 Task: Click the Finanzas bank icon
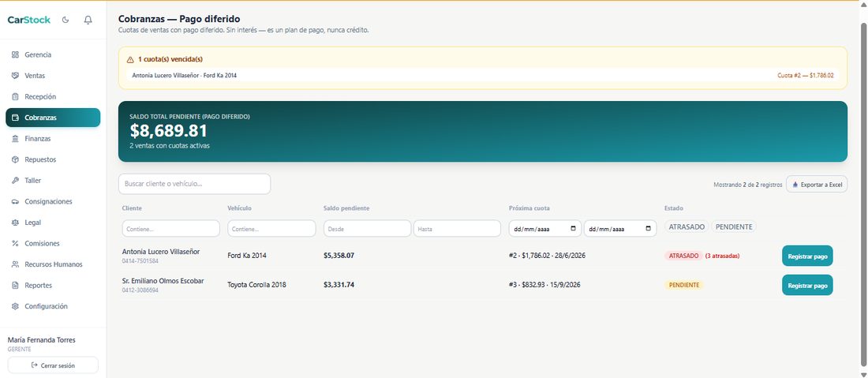tap(16, 139)
